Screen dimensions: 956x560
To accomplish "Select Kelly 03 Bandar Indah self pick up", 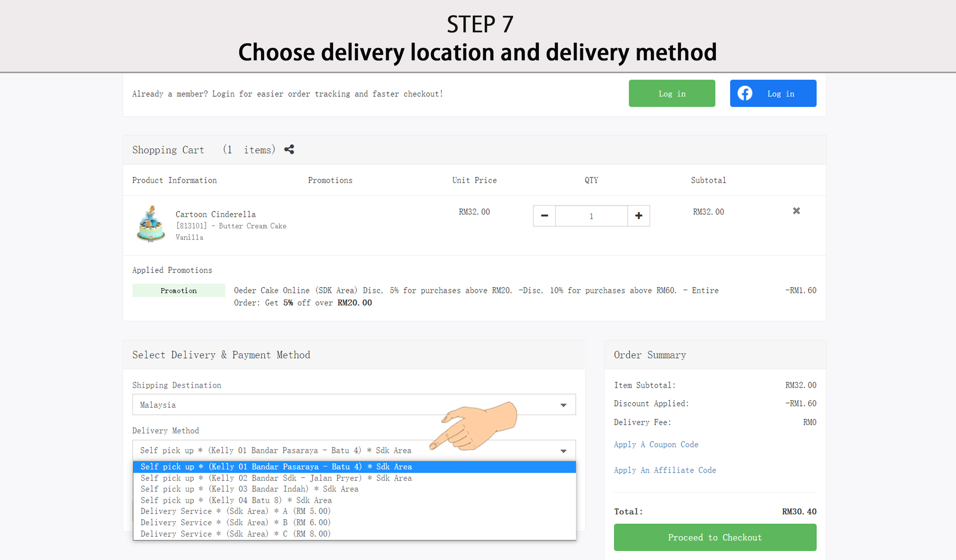I will point(249,489).
